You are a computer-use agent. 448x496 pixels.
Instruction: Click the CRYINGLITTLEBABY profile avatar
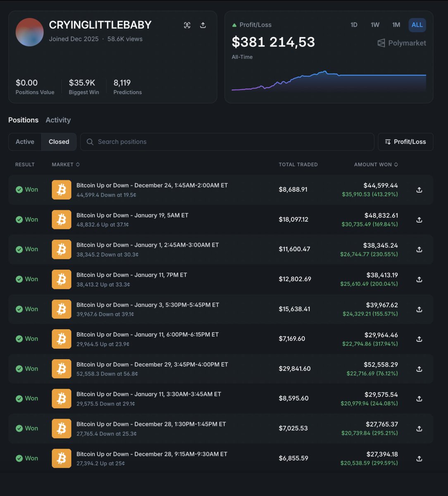tap(30, 32)
